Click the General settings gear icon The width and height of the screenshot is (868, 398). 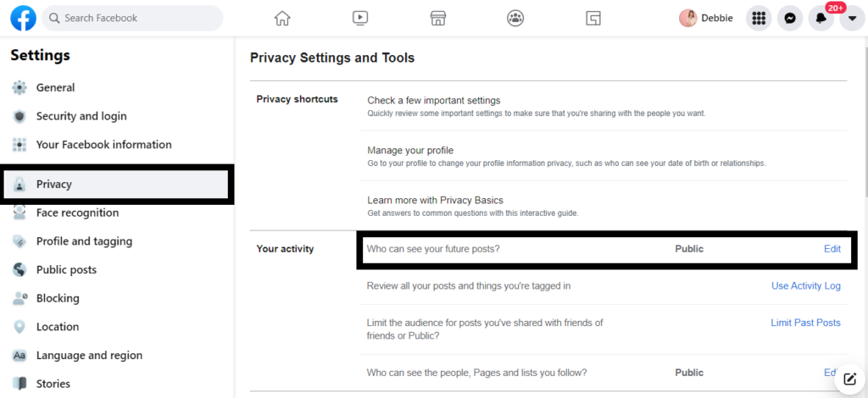pyautogui.click(x=19, y=87)
